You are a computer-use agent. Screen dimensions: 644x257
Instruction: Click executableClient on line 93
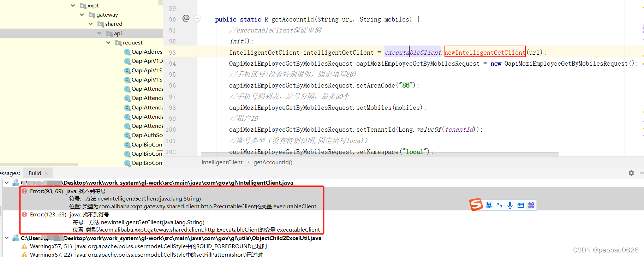(413, 52)
